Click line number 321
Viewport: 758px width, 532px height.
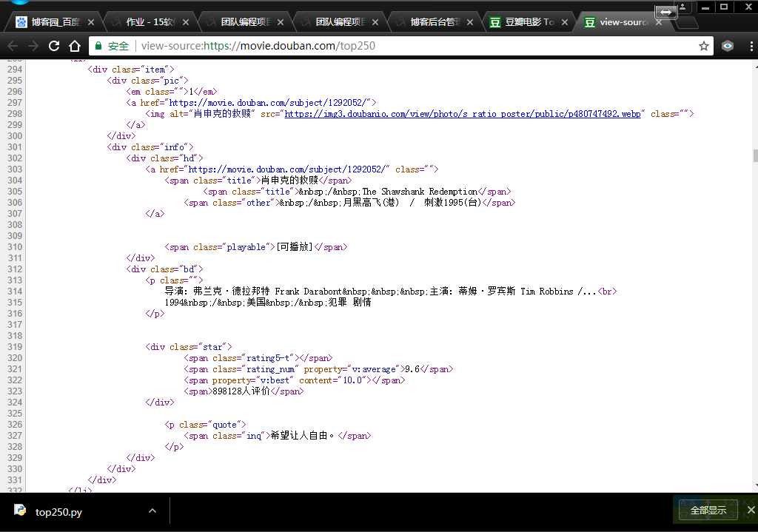click(x=15, y=369)
